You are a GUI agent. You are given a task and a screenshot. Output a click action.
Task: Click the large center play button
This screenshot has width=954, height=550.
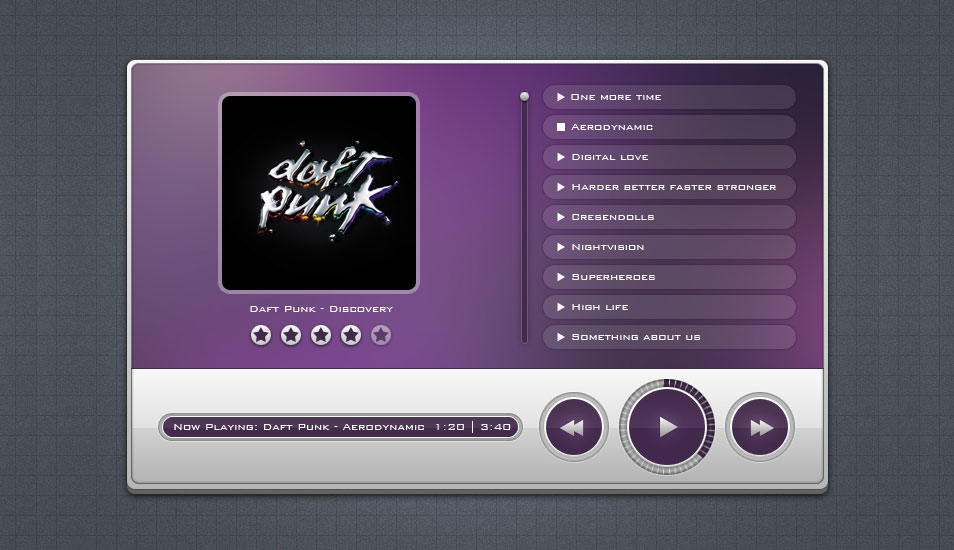point(667,427)
